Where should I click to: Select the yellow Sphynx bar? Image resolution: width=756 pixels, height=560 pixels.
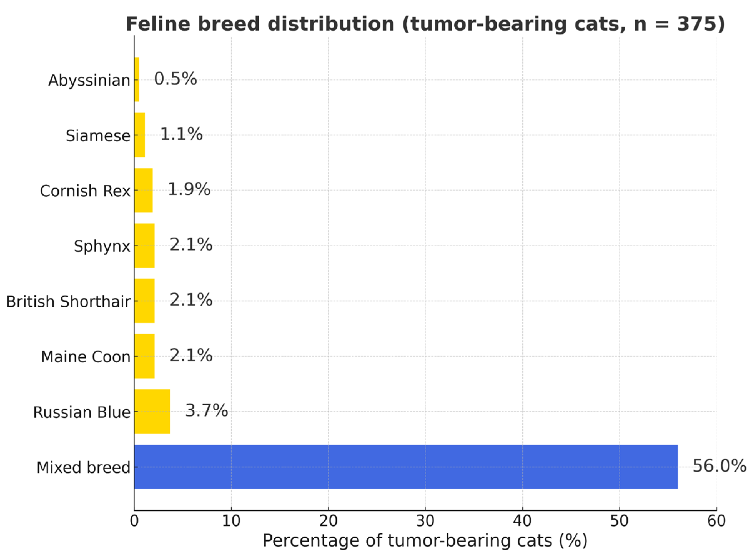[144, 245]
